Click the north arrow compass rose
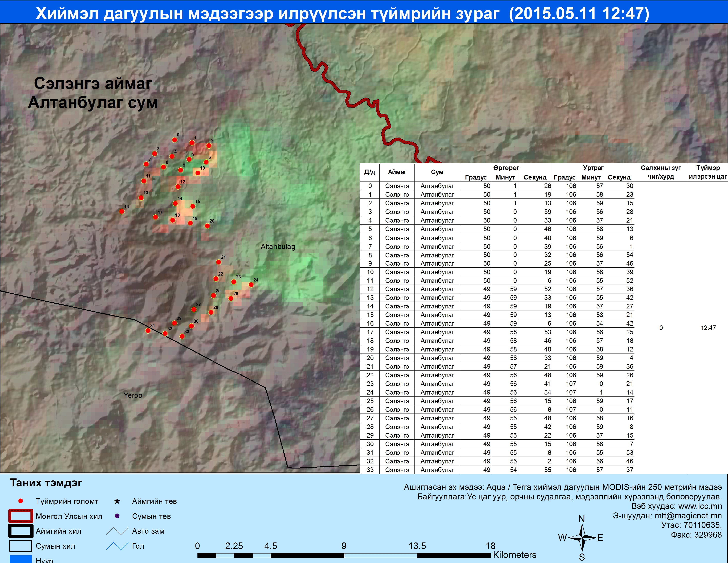Image resolution: width=728 pixels, height=563 pixels. pos(582,537)
